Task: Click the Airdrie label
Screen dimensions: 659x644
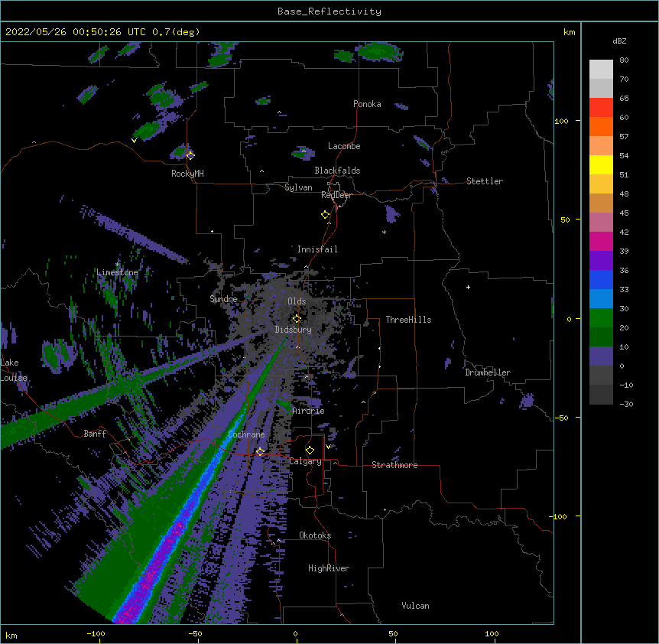Action: [309, 411]
